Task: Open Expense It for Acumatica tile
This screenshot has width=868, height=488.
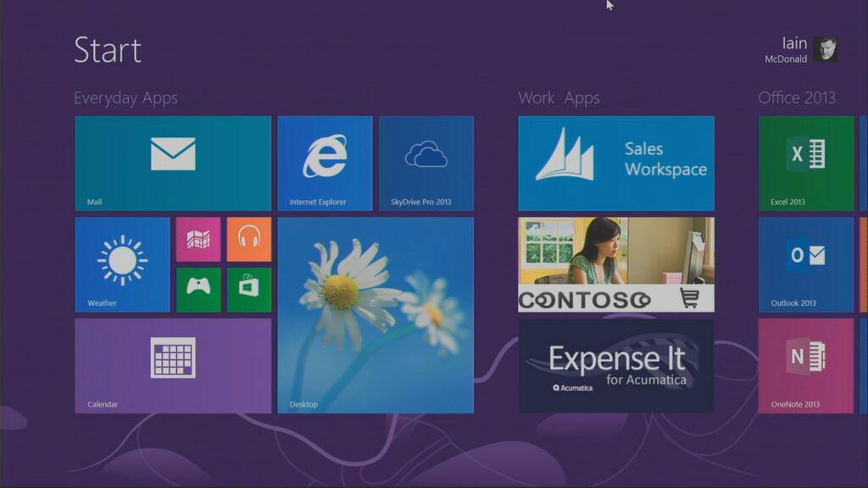Action: click(616, 366)
